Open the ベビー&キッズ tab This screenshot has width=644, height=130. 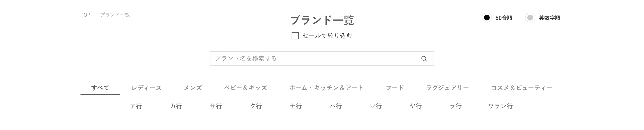(x=246, y=88)
